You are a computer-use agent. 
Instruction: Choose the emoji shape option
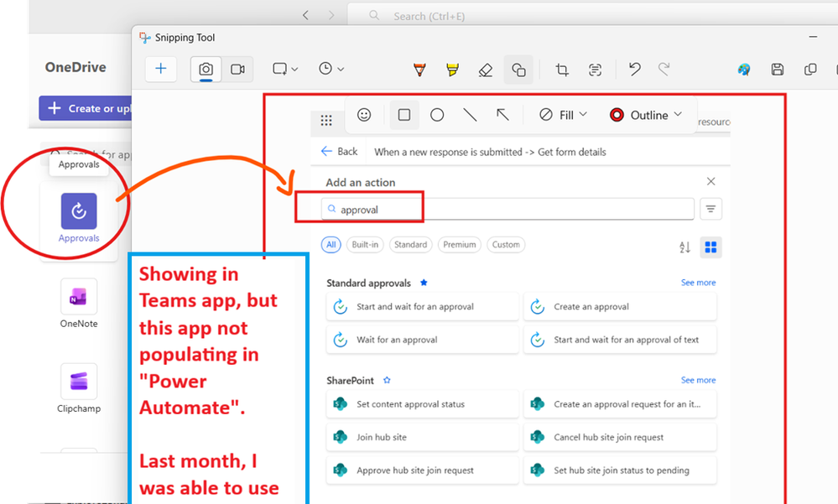coord(364,115)
